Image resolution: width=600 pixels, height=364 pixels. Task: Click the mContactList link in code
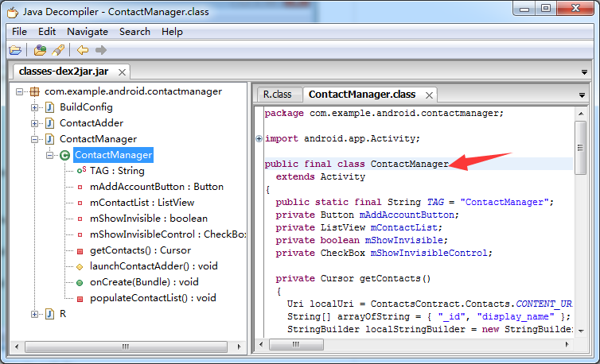(404, 227)
